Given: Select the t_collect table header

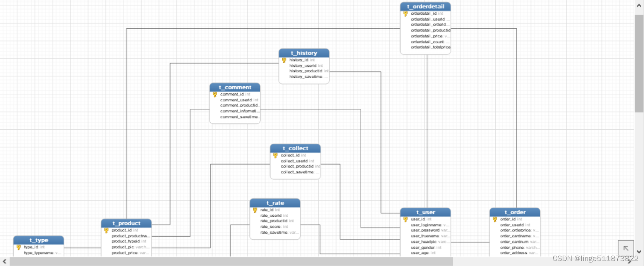Looking at the screenshot, I should (x=295, y=148).
